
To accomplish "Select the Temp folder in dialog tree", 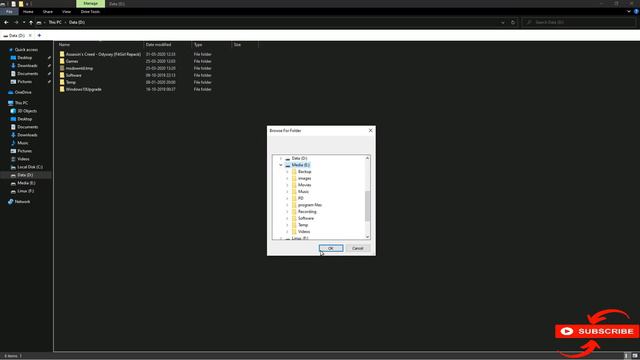I will click(303, 225).
